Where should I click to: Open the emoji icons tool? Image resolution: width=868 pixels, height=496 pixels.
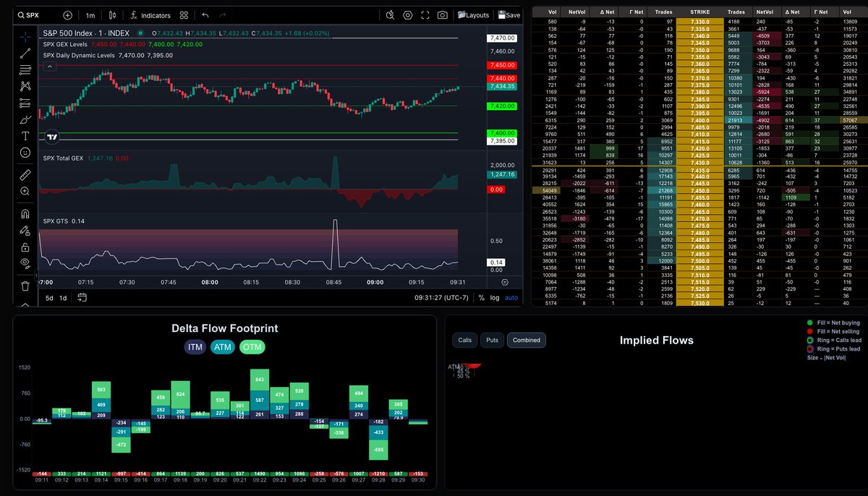[x=25, y=153]
